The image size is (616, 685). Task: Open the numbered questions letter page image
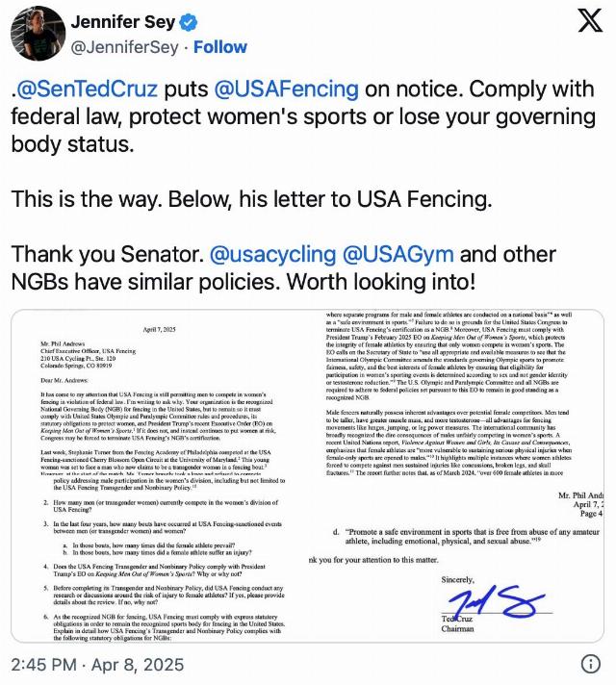[x=158, y=559]
